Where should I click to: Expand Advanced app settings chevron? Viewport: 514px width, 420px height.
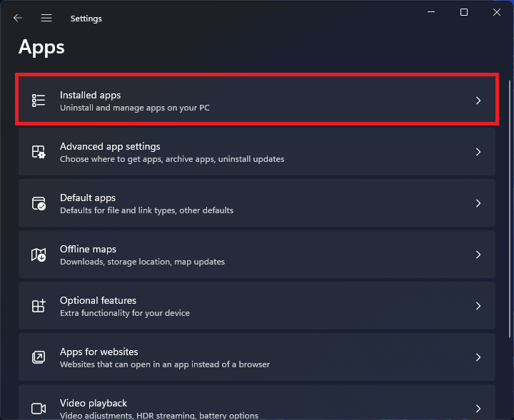pos(478,152)
